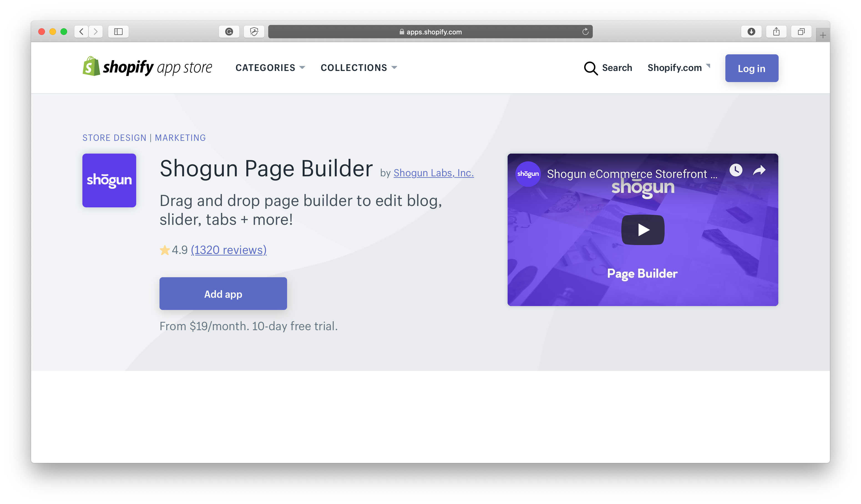Open the Shopify app store logo
Screen dimensions: 861x504
(147, 67)
